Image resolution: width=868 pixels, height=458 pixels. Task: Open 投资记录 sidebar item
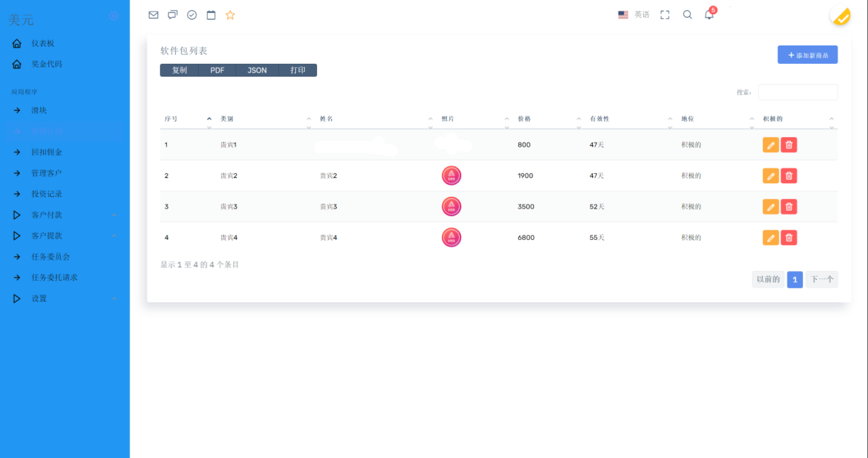47,194
